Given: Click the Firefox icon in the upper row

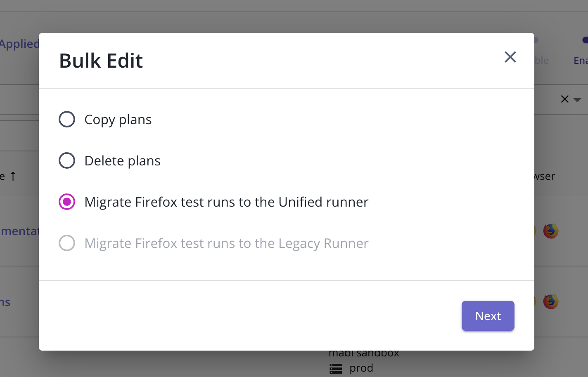Looking at the screenshot, I should click(551, 231).
